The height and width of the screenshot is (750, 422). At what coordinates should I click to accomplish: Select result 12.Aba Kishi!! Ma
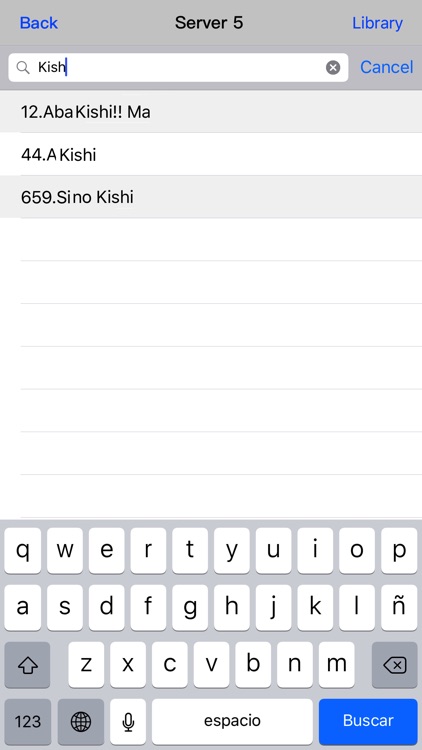211,112
